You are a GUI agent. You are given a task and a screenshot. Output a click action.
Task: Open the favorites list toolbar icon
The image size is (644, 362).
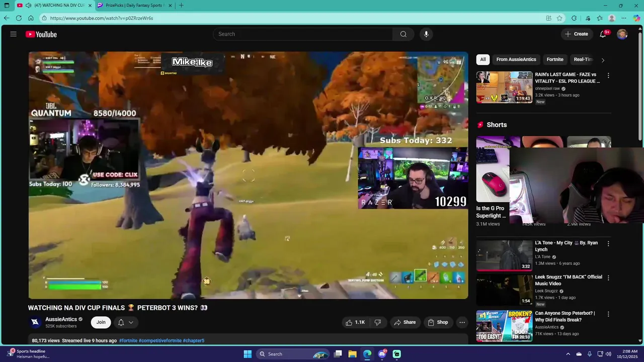pyautogui.click(x=600, y=18)
